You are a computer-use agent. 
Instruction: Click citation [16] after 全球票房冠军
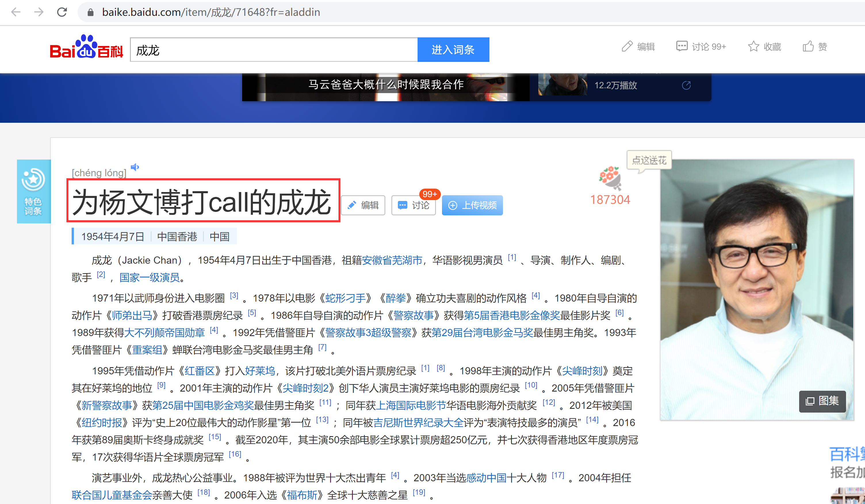(x=235, y=454)
